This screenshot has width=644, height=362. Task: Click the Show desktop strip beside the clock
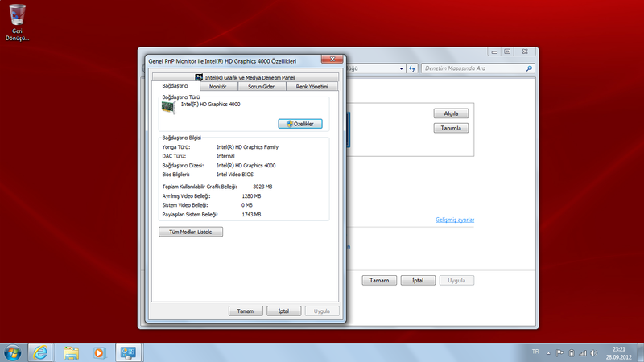coord(641,352)
